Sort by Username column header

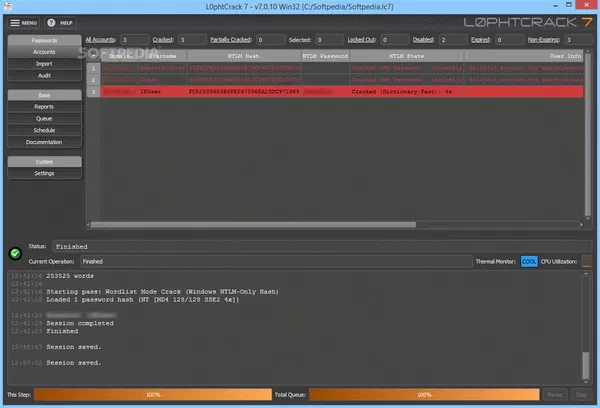click(163, 56)
